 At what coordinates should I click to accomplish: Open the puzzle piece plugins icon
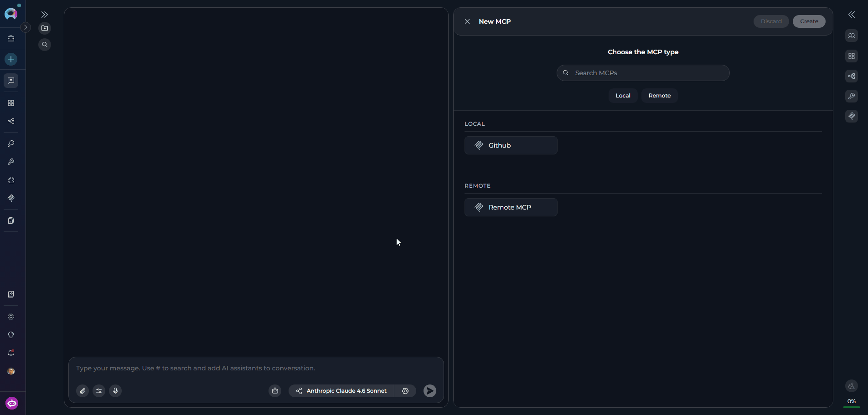pos(11,180)
